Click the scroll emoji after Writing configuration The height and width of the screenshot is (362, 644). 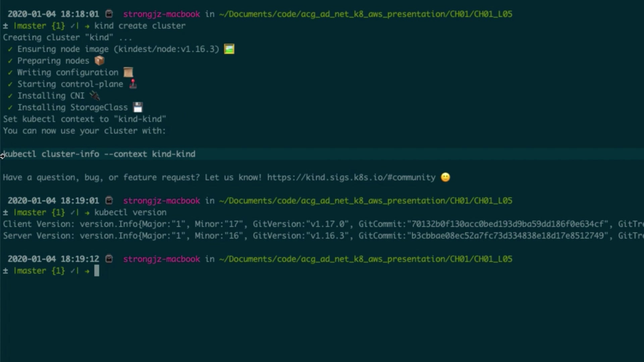128,72
